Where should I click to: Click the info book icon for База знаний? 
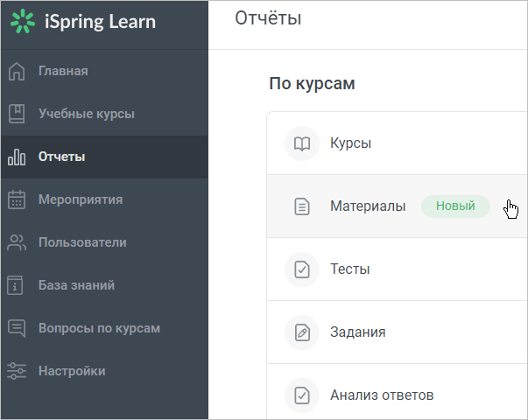(15, 285)
